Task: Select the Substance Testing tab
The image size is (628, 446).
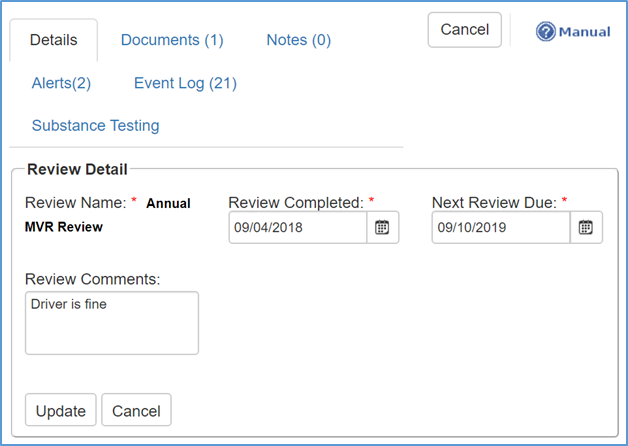Action: coord(95,126)
